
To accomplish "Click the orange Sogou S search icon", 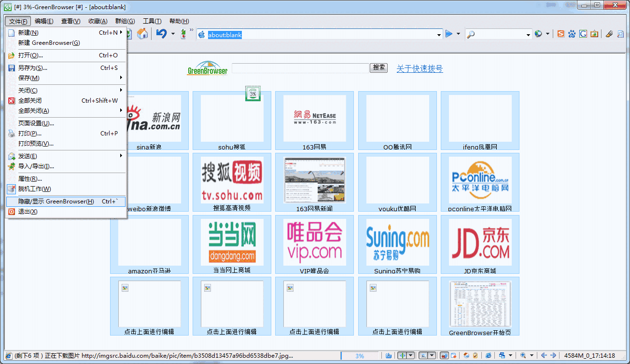I will click(x=560, y=34).
